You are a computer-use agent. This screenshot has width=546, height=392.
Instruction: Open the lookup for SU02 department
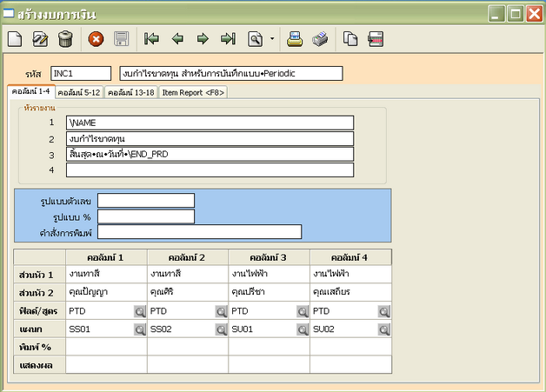[384, 329]
